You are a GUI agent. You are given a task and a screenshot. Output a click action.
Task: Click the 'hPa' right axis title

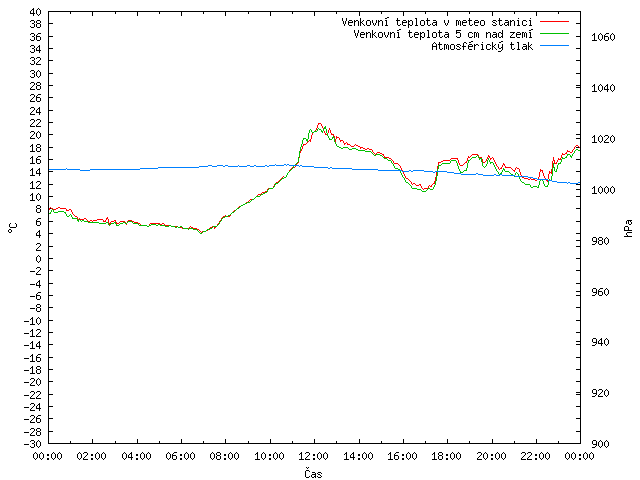(628, 228)
